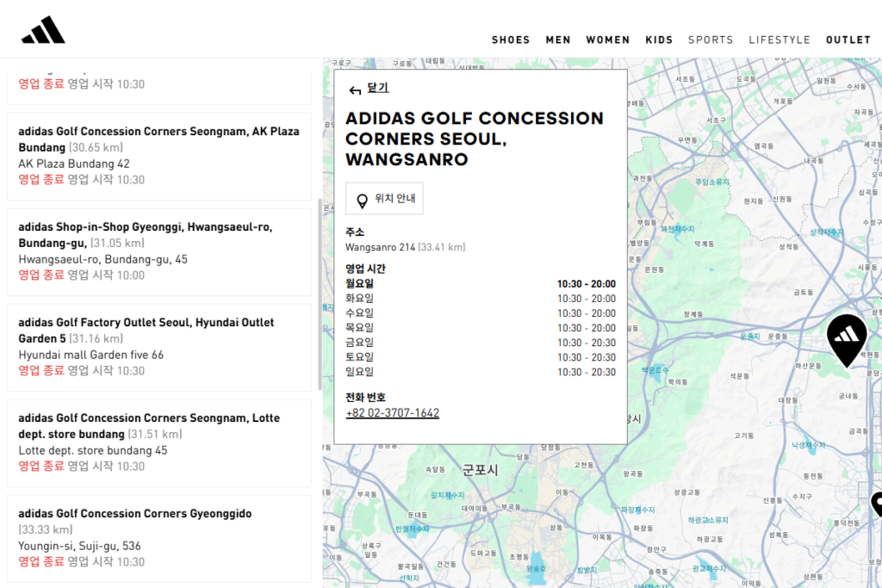Open the MEN menu
The height and width of the screenshot is (588, 882).
(x=558, y=40)
